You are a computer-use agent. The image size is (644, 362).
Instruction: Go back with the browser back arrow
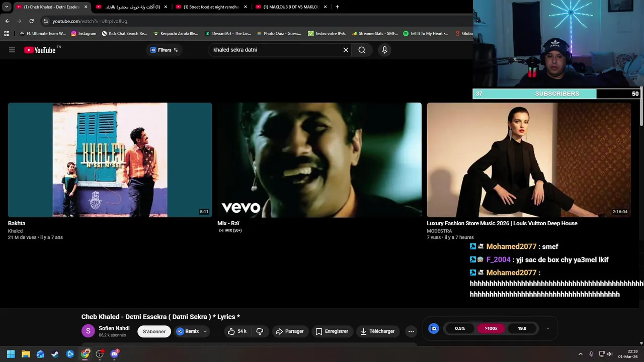click(x=7, y=21)
